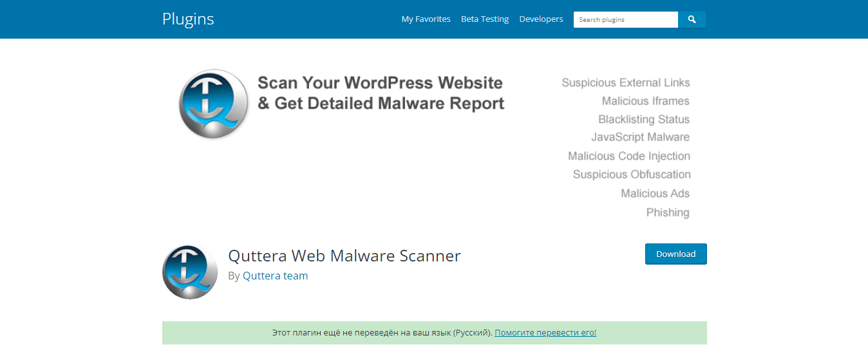Viewport: 868px width, 349px height.
Task: Click 'Malicious Ads' banner text
Action: 656,193
